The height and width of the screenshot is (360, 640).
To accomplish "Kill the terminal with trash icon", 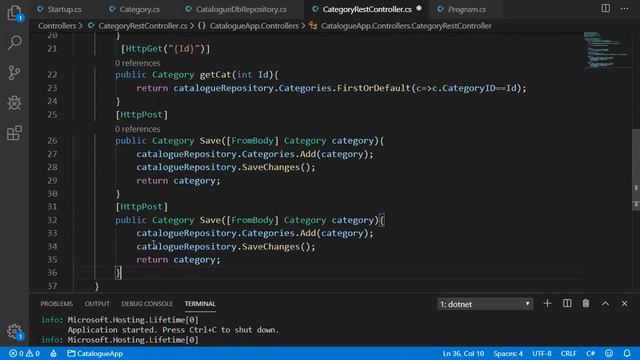I will point(586,303).
